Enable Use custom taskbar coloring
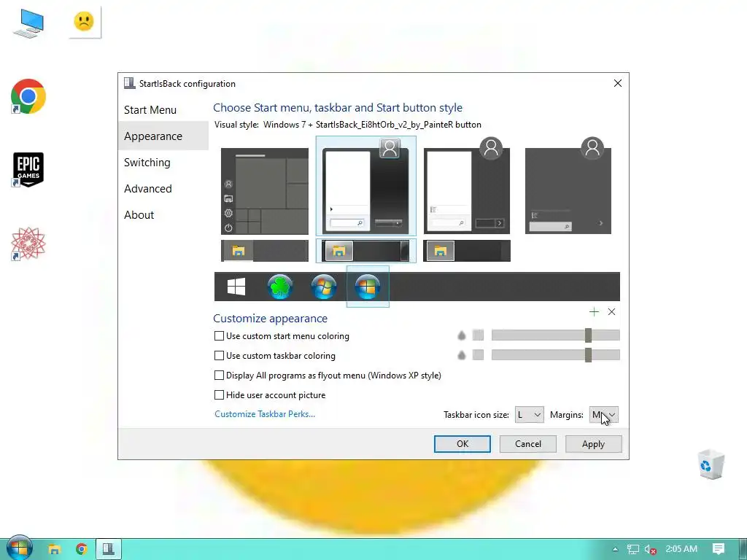The width and height of the screenshot is (747, 560). tap(219, 355)
